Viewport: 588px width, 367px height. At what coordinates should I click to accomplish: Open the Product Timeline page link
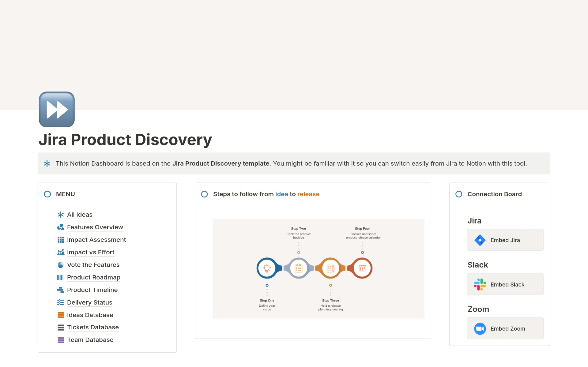92,290
